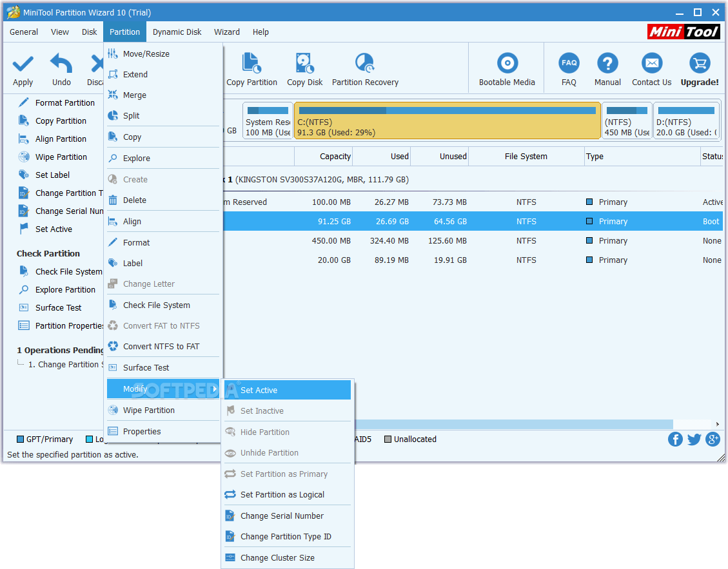Click Wipe Partition in the sidebar
The image size is (728, 569).
(x=52, y=157)
